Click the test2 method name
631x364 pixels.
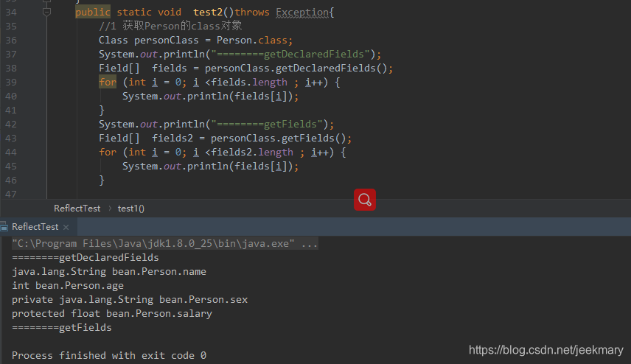pyautogui.click(x=208, y=13)
